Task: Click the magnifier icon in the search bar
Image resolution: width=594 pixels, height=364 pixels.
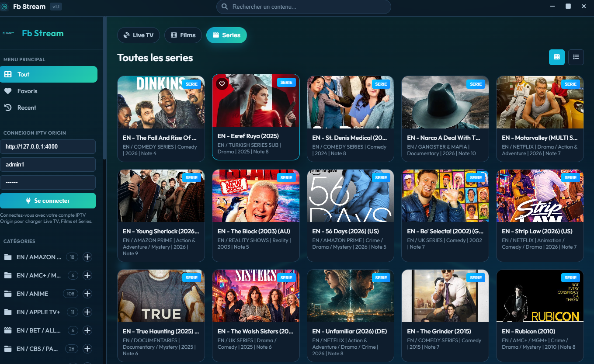Action: pyautogui.click(x=225, y=7)
